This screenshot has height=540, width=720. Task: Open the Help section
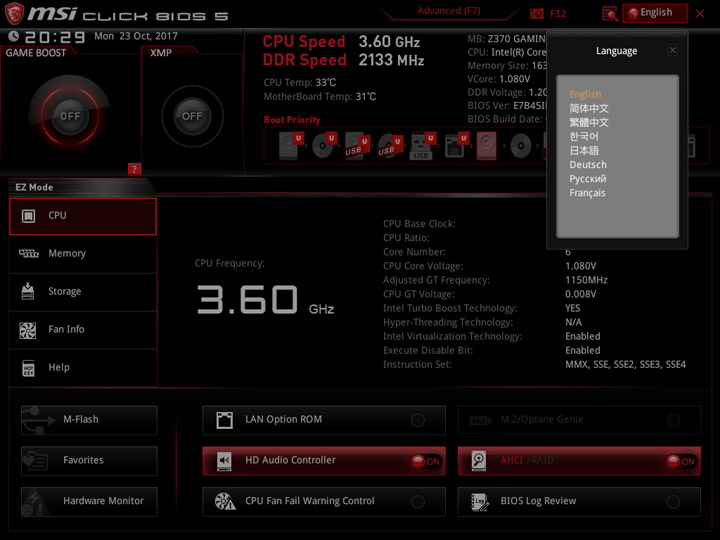click(x=83, y=368)
